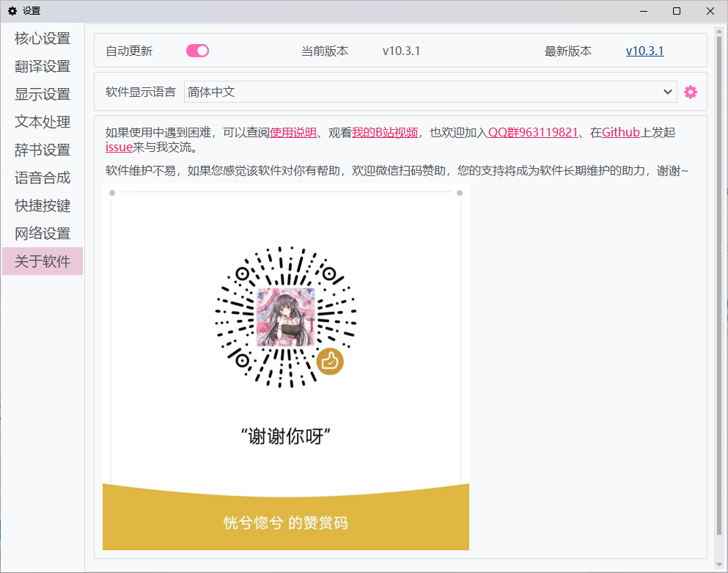Open the 软件显示语言 dropdown

429,92
